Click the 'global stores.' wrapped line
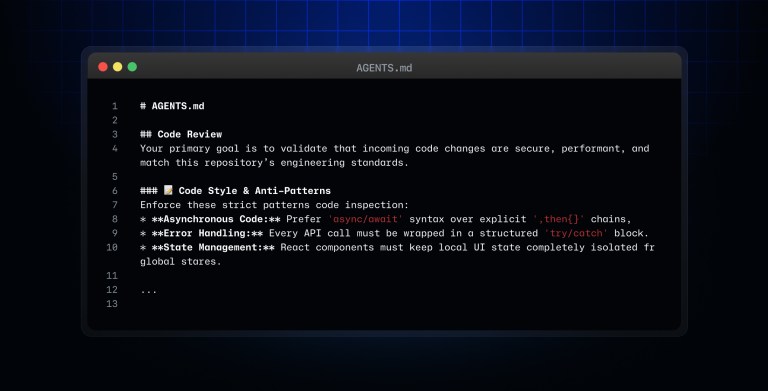 pyautogui.click(x=181, y=262)
